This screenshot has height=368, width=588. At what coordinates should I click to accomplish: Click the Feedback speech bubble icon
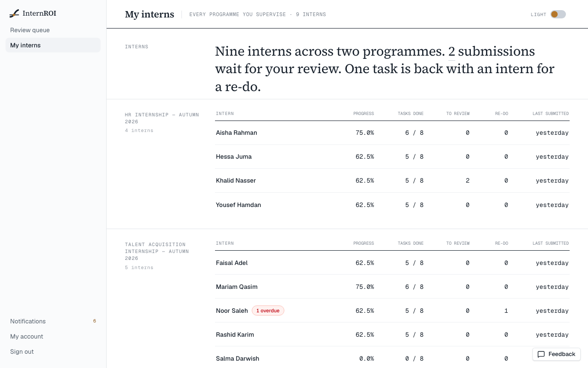(541, 354)
